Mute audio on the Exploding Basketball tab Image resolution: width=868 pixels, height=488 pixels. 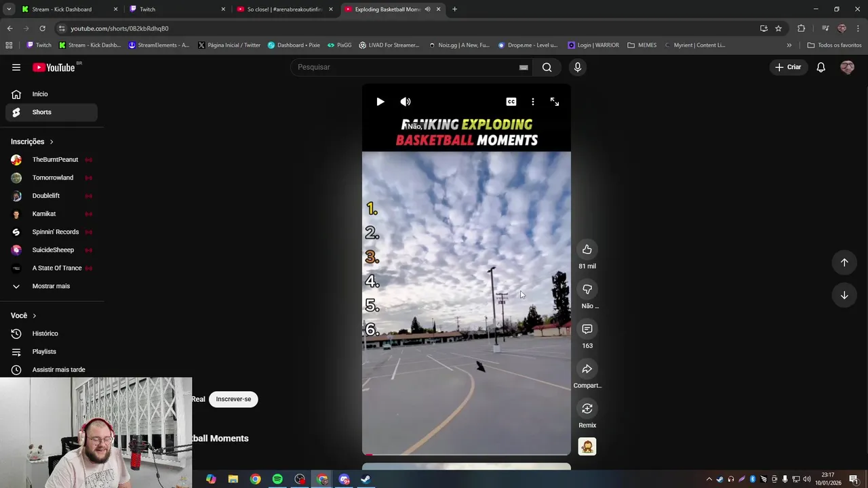(x=427, y=9)
